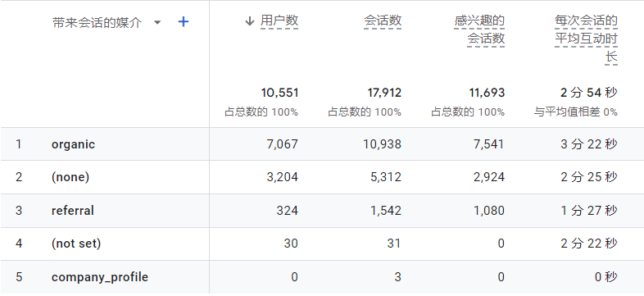Screen dimensions: 644x296
Task: Click the 每次会话的平均互动时长 column header
Action: point(586,39)
